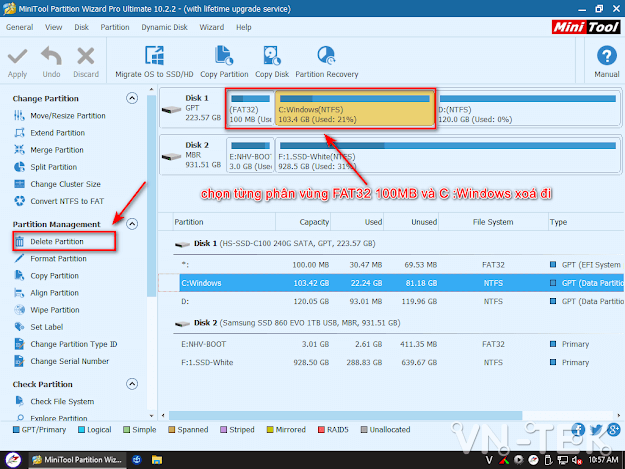Select Disk 1 in the disk map
Viewport: 625px width, 469px height.
coord(193,108)
